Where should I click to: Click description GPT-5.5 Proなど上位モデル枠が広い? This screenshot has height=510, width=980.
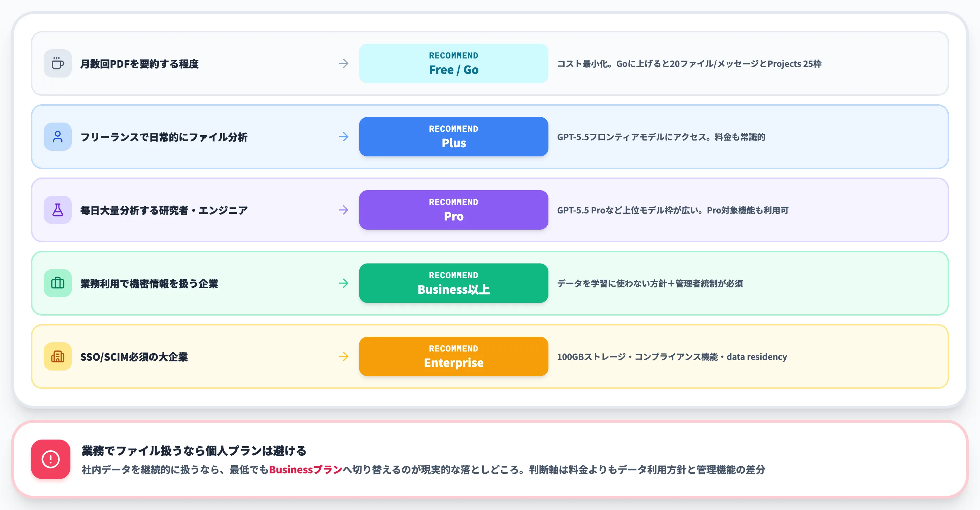click(x=673, y=210)
